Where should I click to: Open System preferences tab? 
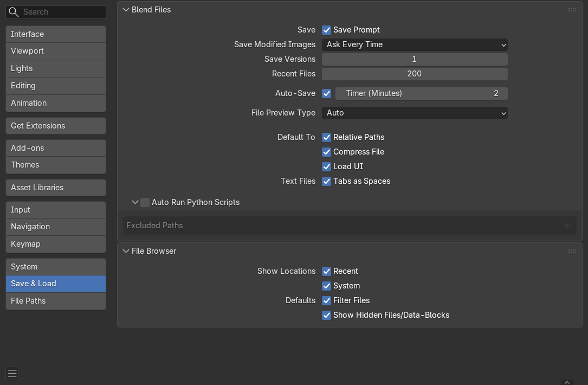click(56, 267)
